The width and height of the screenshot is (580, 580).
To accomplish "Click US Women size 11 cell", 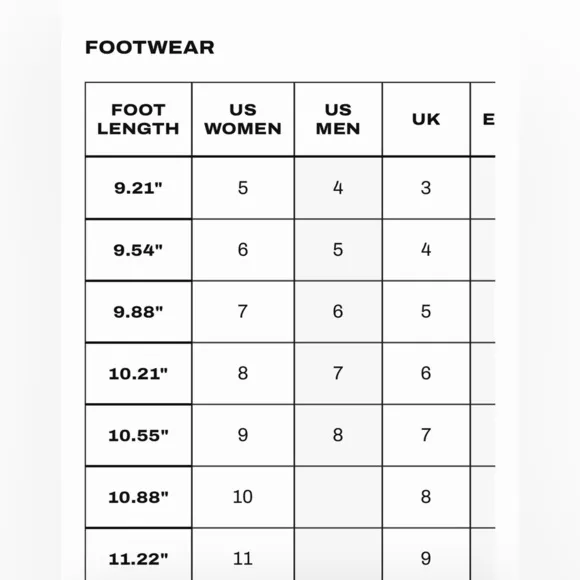I will click(243, 554).
